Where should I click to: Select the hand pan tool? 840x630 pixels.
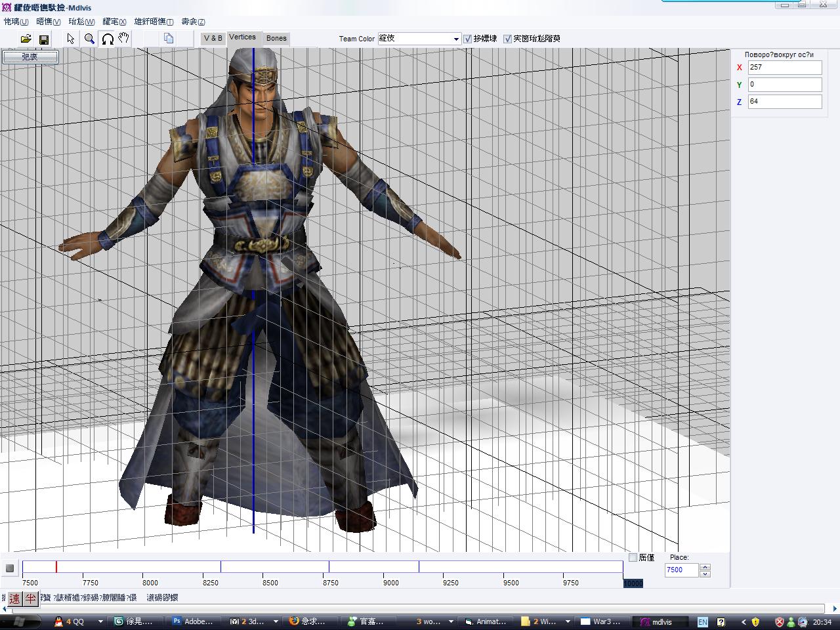click(123, 39)
